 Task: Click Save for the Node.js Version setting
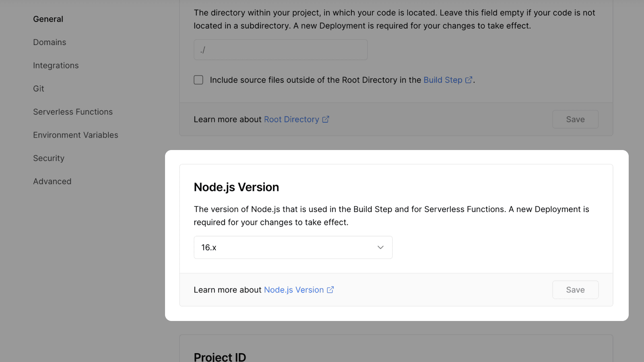(x=575, y=290)
